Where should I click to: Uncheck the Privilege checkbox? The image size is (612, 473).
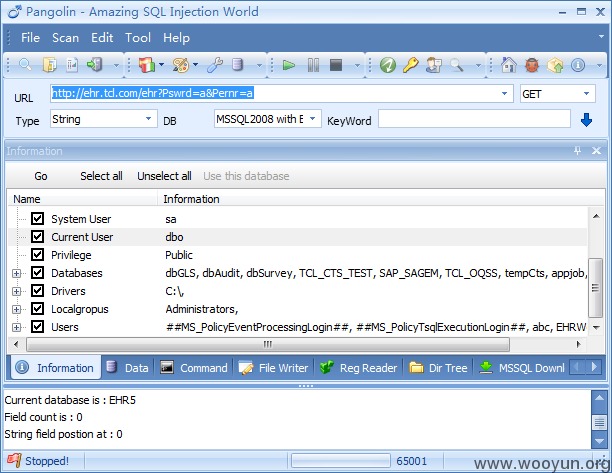point(37,254)
